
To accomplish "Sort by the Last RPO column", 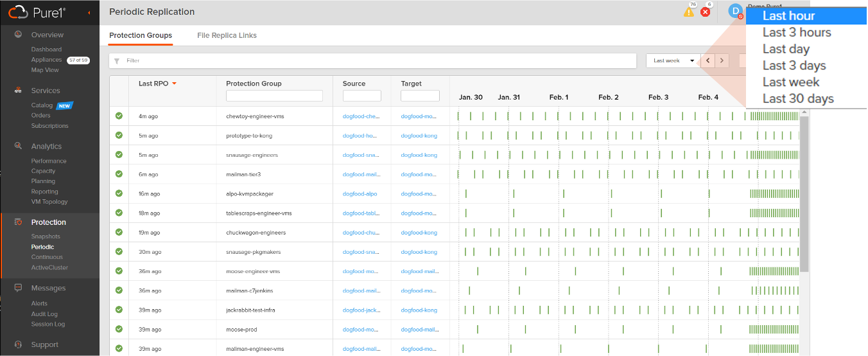I will 157,84.
